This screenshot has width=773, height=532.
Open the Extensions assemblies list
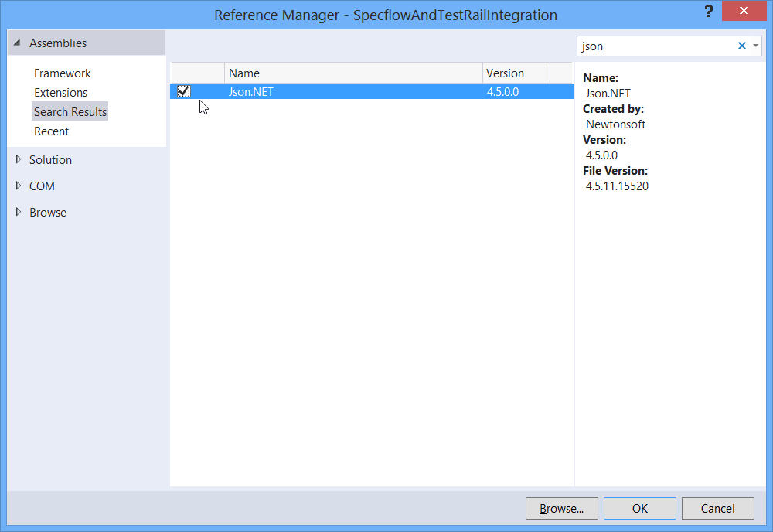(61, 93)
